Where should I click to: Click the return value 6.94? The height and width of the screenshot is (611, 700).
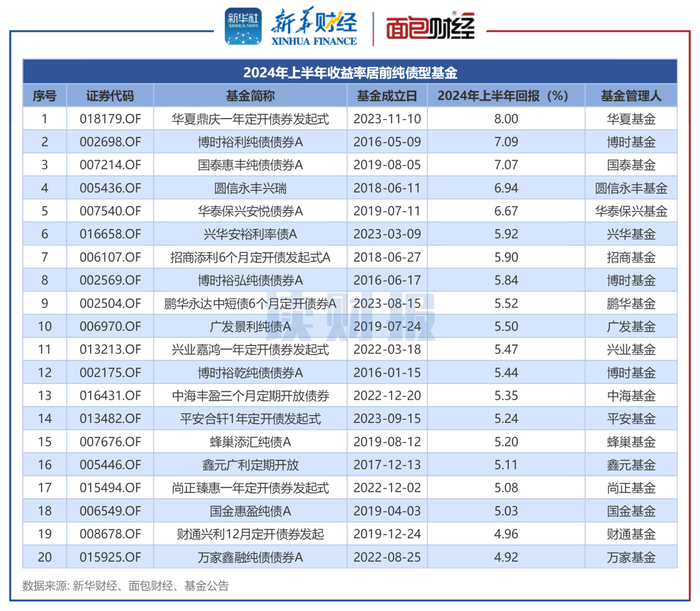[x=506, y=188]
